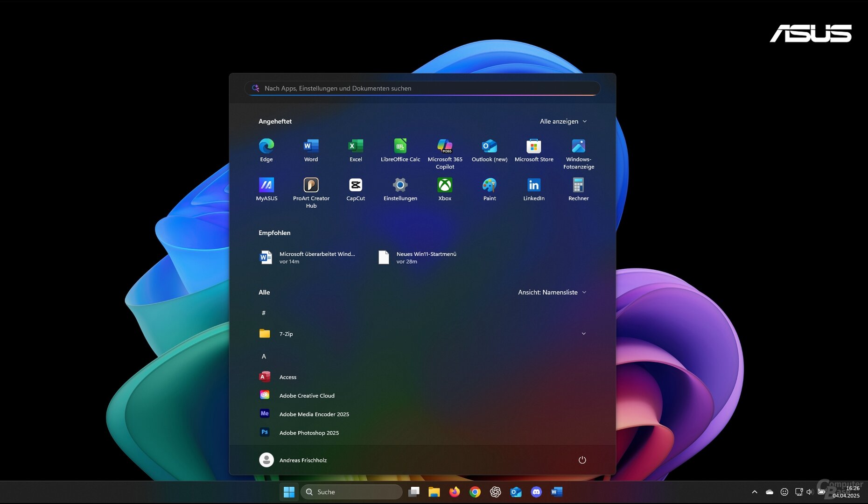
Task: Open Discord on taskbar
Action: pos(536,492)
